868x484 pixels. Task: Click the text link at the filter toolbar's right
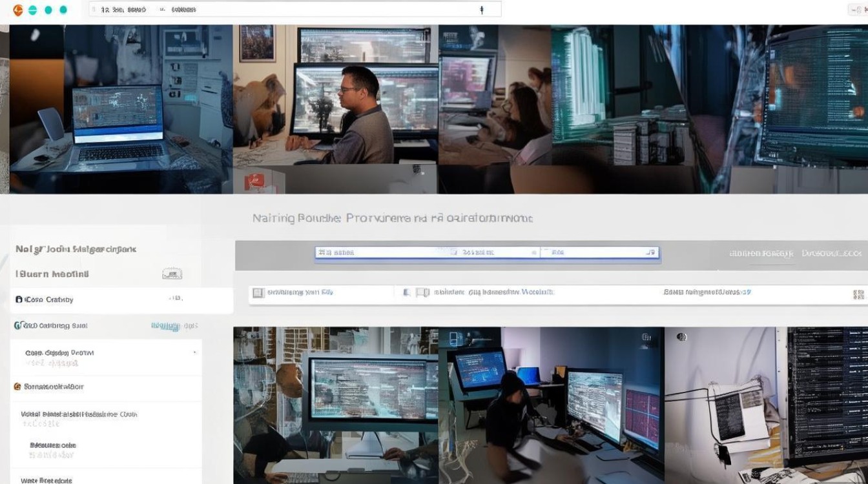[x=707, y=292]
